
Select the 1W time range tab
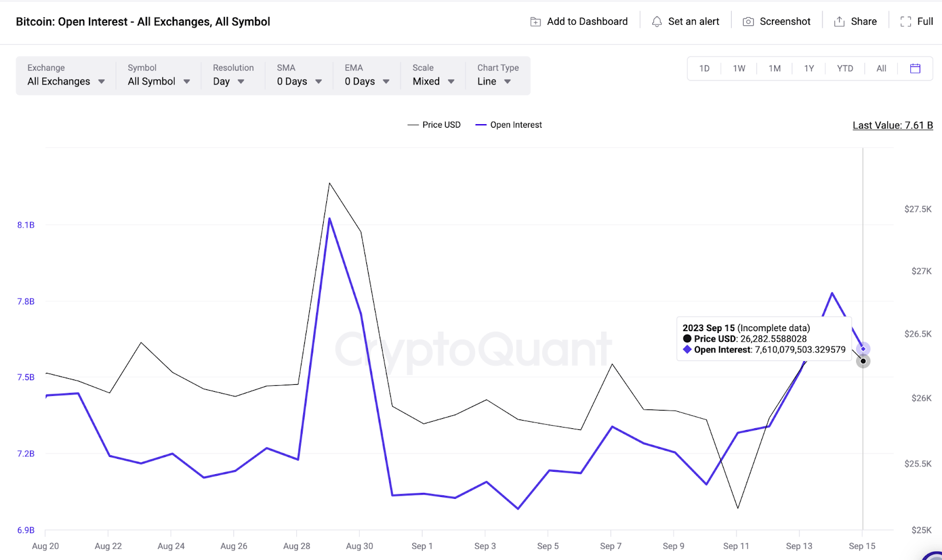click(739, 68)
